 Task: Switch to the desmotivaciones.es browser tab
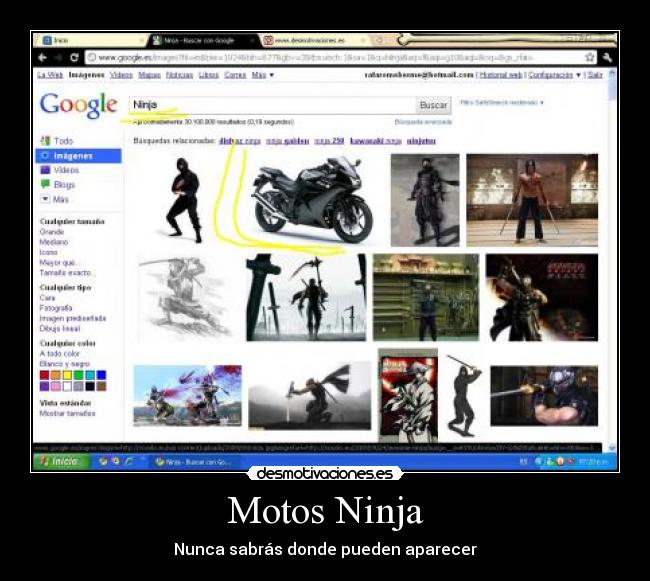pos(315,40)
